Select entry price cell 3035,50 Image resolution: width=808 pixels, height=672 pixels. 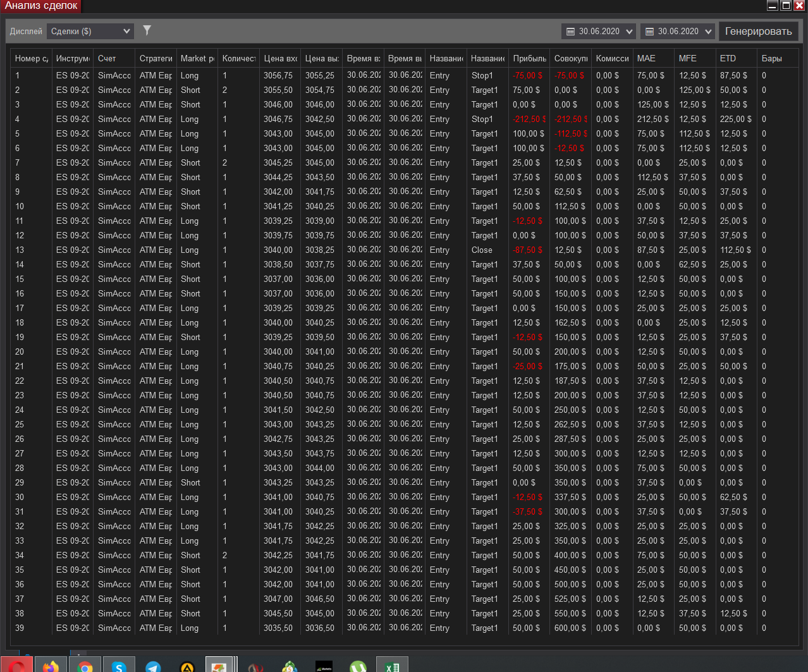tap(278, 628)
